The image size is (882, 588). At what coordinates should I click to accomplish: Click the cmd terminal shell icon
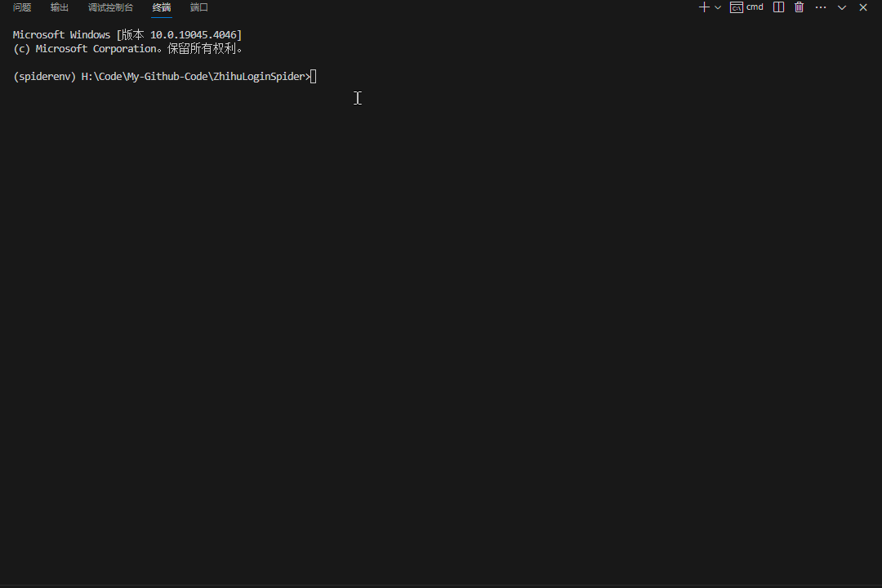pyautogui.click(x=736, y=7)
